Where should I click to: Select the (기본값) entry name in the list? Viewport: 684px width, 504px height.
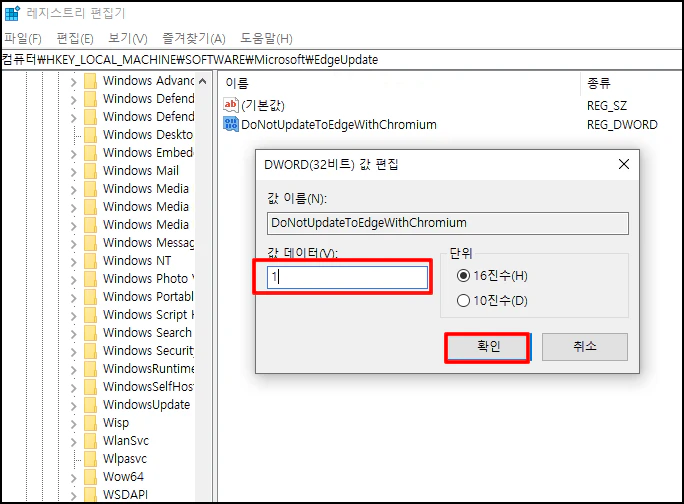coord(263,106)
